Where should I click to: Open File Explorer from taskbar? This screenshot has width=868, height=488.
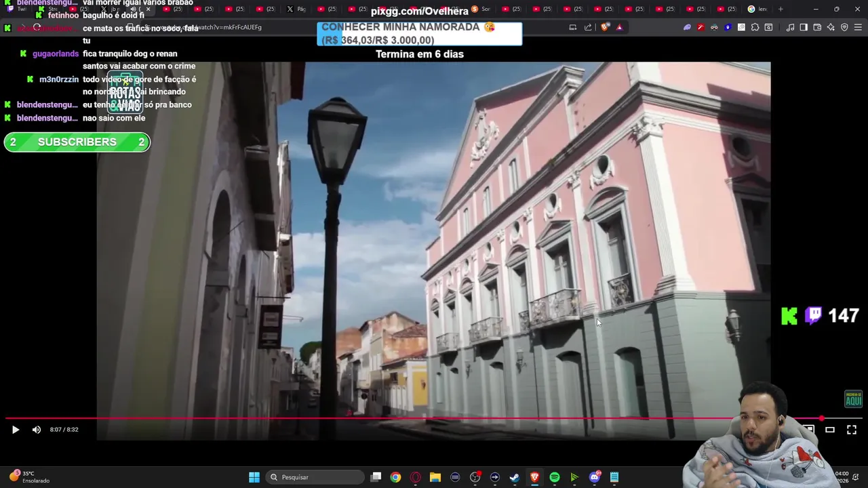[x=435, y=477]
